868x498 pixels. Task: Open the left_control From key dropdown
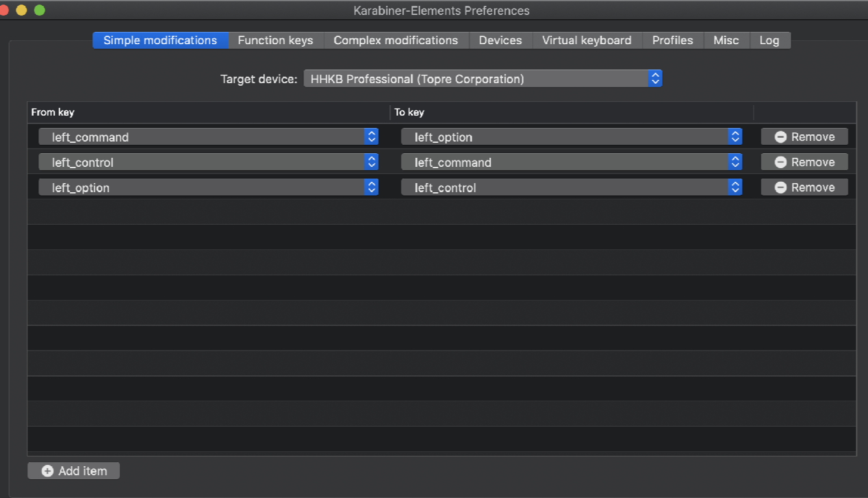coord(209,162)
